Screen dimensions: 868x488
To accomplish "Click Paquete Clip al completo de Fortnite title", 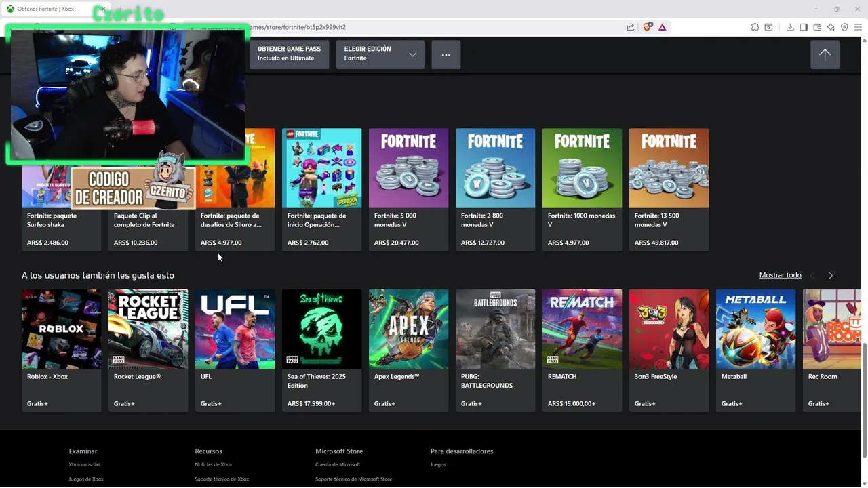I will (144, 220).
